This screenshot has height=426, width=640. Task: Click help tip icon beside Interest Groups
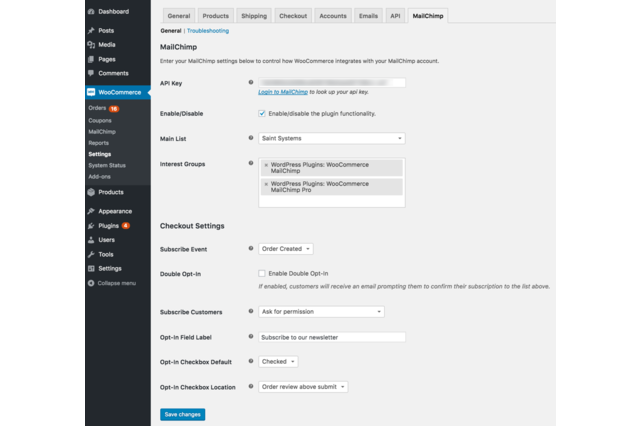click(251, 163)
